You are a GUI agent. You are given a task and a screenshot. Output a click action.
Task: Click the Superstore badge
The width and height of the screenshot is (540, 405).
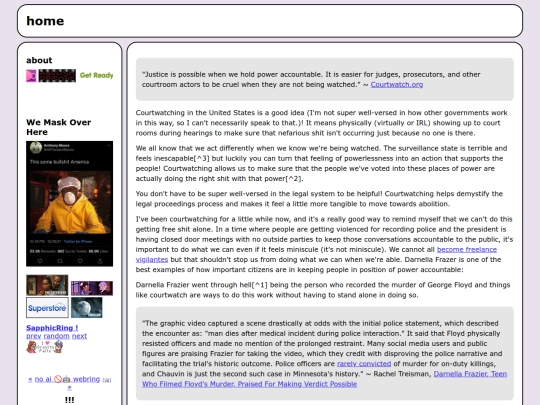(x=47, y=308)
